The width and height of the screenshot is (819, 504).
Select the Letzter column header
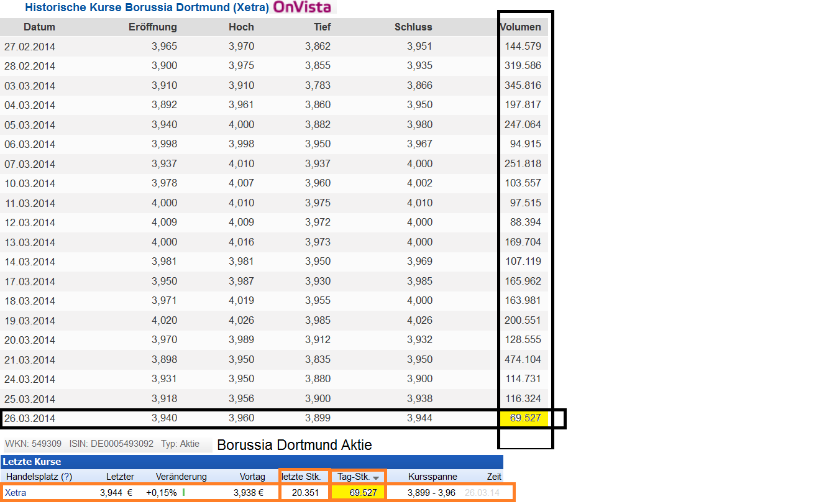point(120,477)
